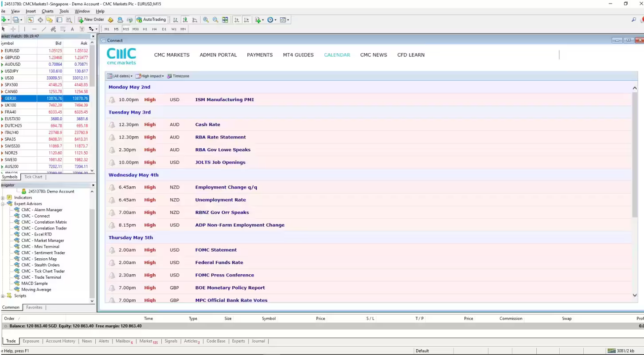Image resolution: width=644 pixels, height=355 pixels.
Task: Open the All dates dropdown
Action: [x=120, y=76]
